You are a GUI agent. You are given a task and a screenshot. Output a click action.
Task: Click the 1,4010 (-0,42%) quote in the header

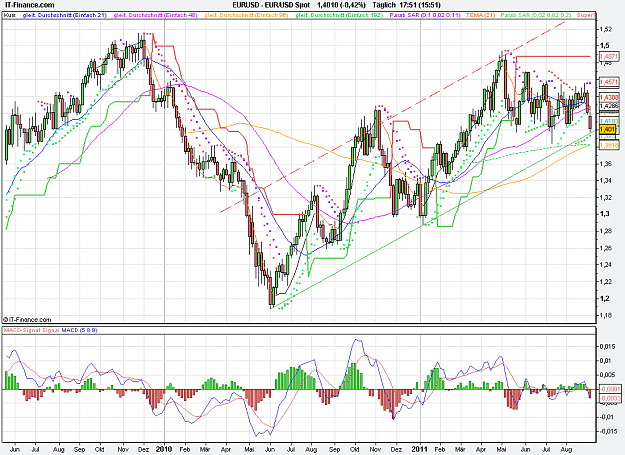point(341,5)
